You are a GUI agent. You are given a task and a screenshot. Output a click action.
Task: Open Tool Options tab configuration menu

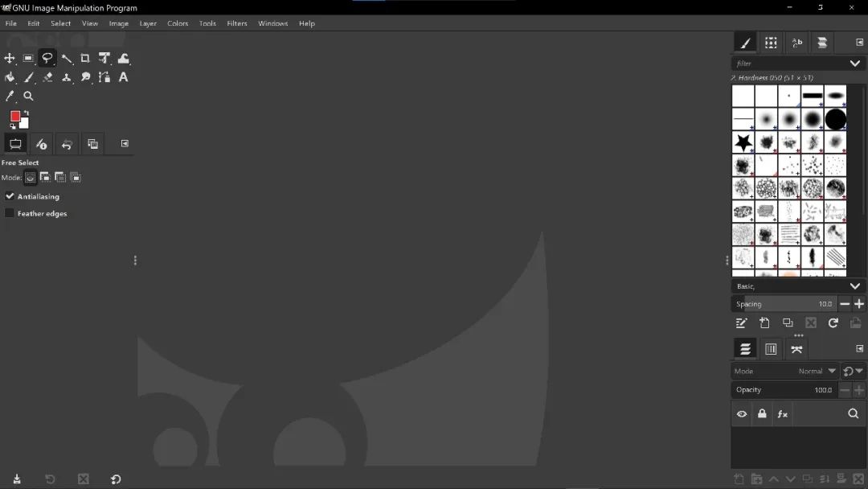point(125,143)
